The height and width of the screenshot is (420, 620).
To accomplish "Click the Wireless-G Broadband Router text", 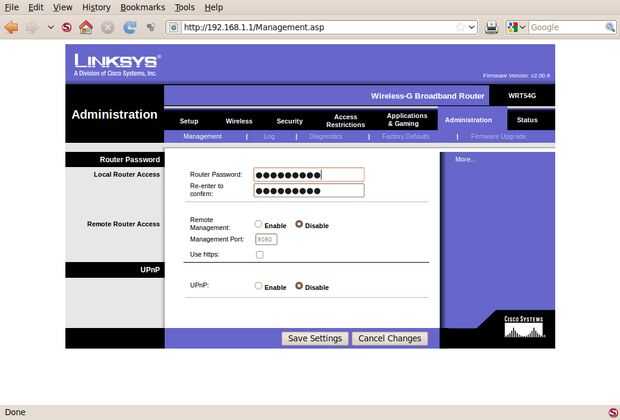I will (427, 96).
